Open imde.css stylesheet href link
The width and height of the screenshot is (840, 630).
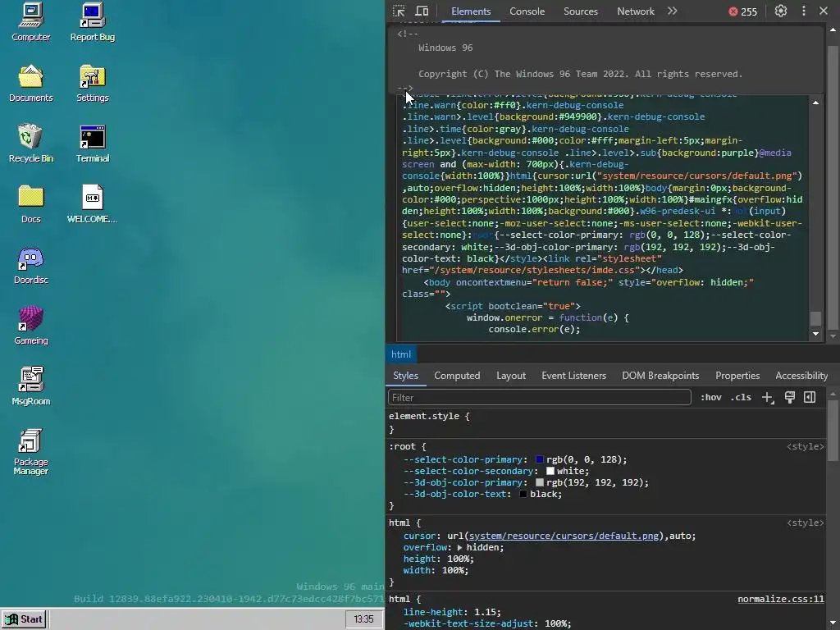point(534,270)
